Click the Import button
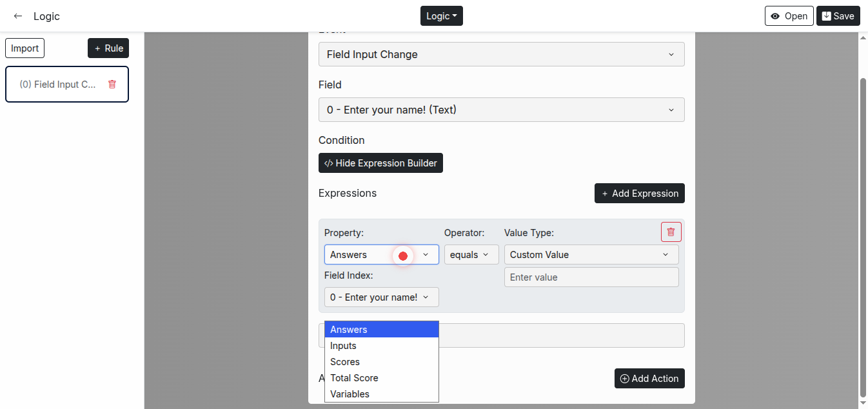The height and width of the screenshot is (409, 868). pyautogui.click(x=25, y=48)
